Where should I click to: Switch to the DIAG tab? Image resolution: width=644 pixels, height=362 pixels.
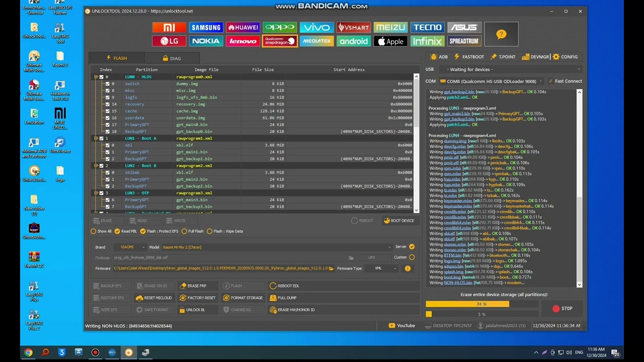pos(172,58)
